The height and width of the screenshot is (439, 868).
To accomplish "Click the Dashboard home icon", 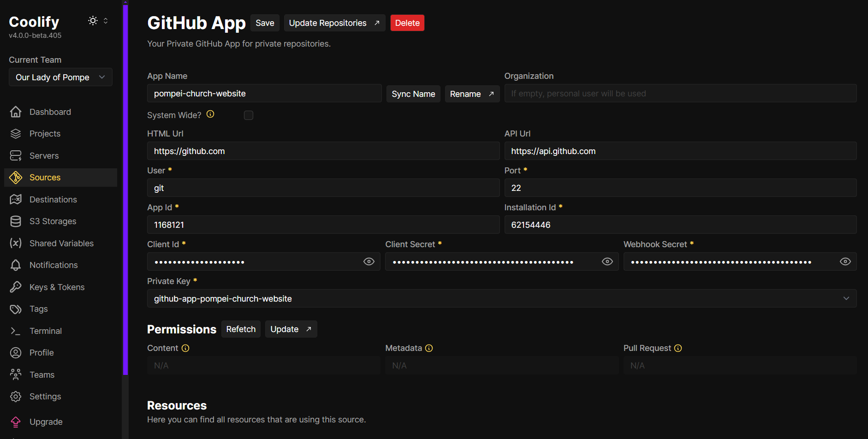I will 16,112.
